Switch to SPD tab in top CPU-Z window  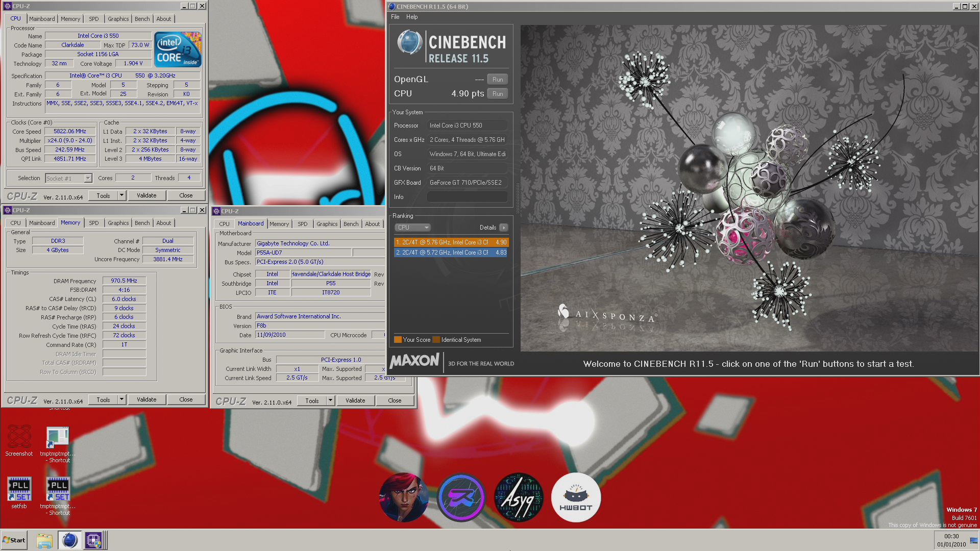coord(94,19)
